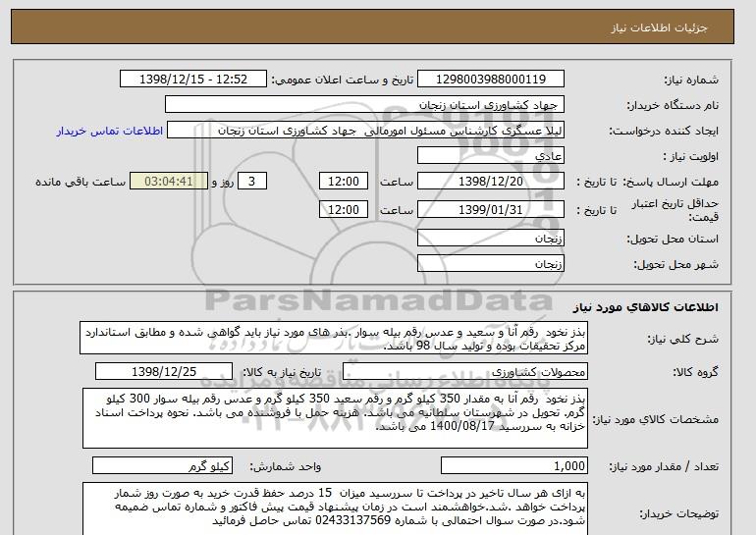Viewport: 756px width, 535px height.
Task: Open the اطلاعات تماس خریدار link
Action: click(x=109, y=132)
